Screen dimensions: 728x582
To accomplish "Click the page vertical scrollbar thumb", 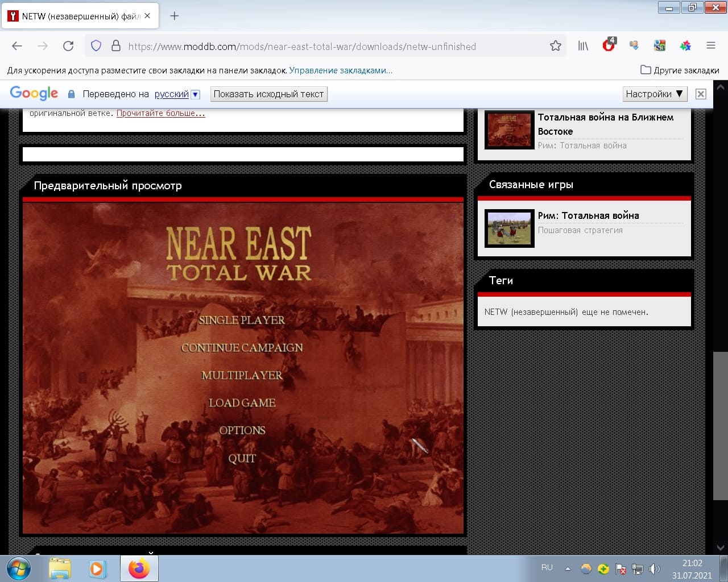I will pyautogui.click(x=720, y=425).
